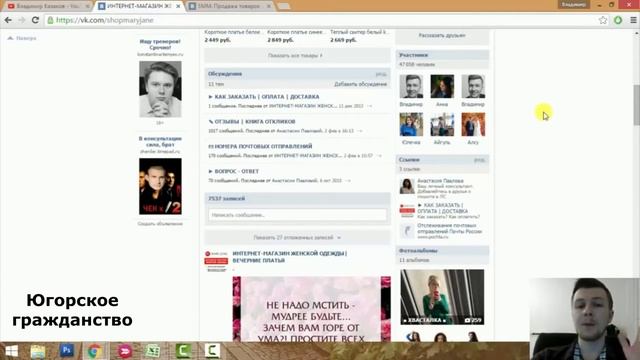Open the Excel taskbar icon
Screen dimensions: 640x360
pos(153,351)
